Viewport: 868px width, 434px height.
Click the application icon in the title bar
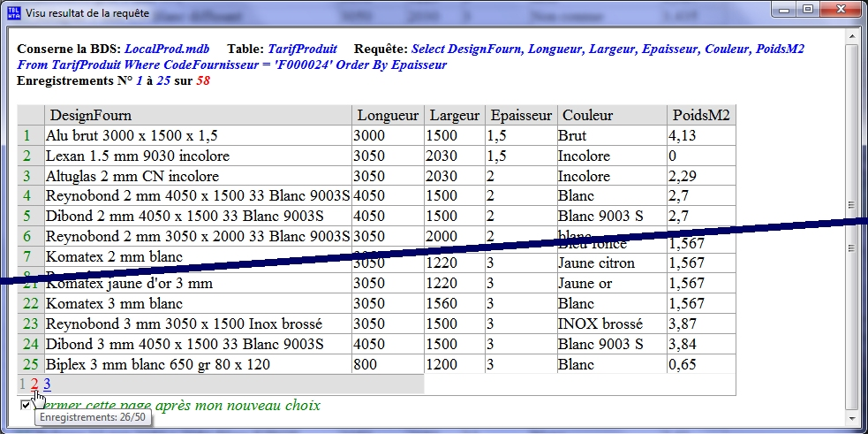coord(12,13)
